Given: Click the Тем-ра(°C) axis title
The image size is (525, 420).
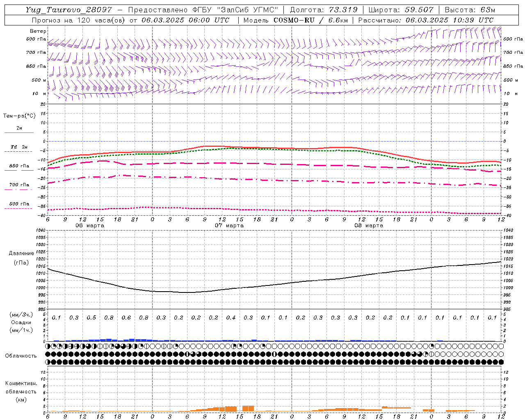Looking at the screenshot, I should pos(19,116).
